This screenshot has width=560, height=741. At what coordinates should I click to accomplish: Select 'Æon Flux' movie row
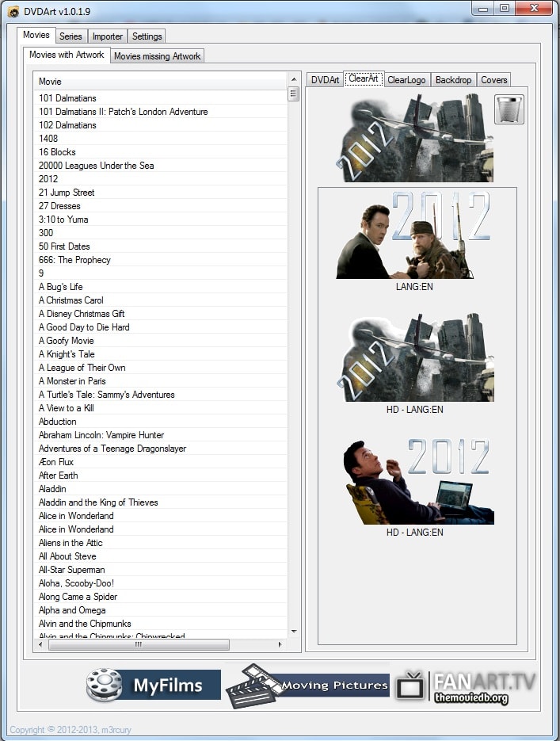[161, 462]
